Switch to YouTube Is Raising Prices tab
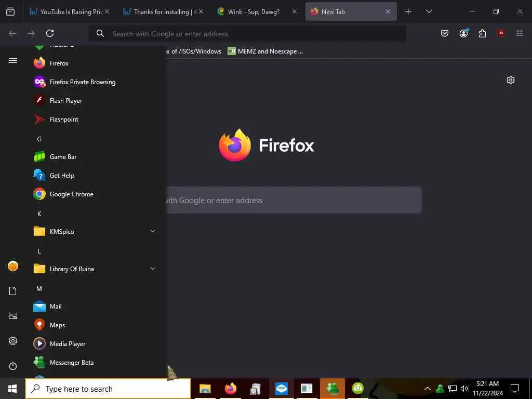Screen dimensions: 532x399 (70, 11)
